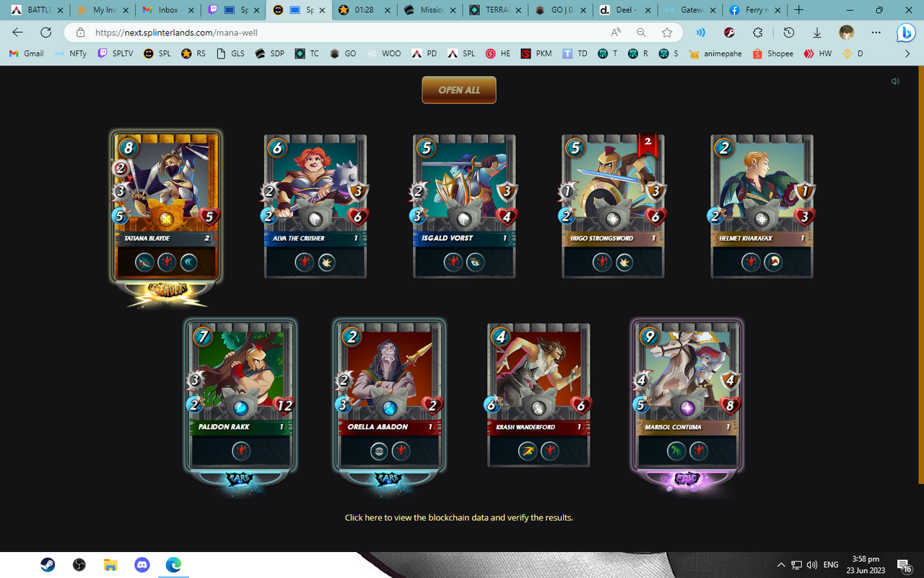Open the WOO bookmark

(383, 53)
